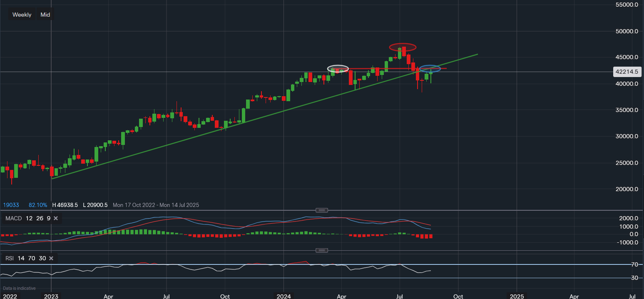Click the grab handle above the MACD pane
The width and height of the screenshot is (644, 299).
click(x=321, y=210)
